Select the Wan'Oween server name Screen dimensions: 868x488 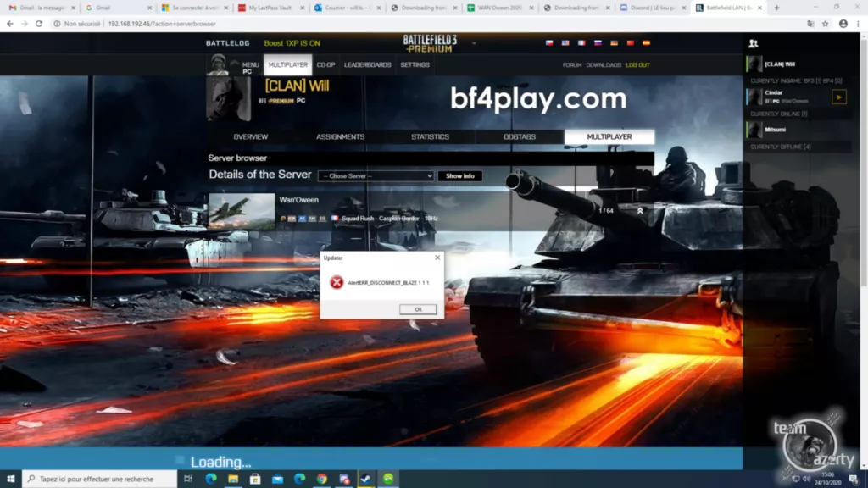(299, 200)
